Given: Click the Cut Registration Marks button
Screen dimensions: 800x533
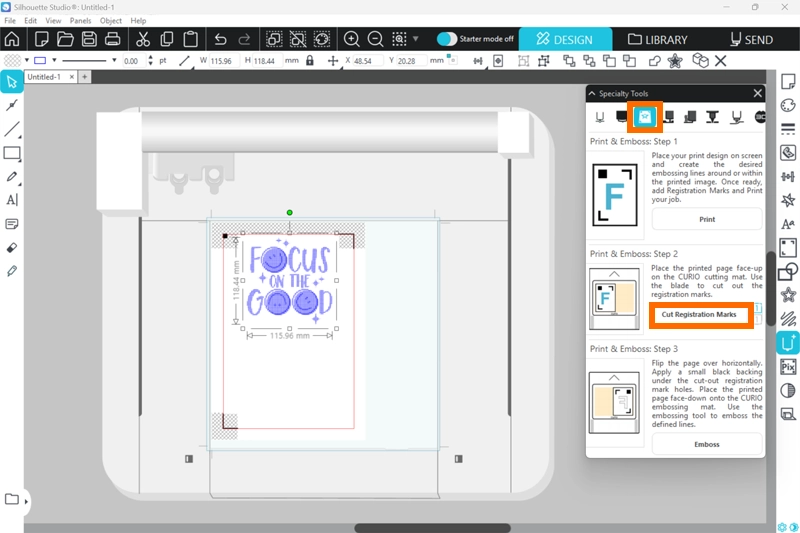Looking at the screenshot, I should [x=705, y=315].
